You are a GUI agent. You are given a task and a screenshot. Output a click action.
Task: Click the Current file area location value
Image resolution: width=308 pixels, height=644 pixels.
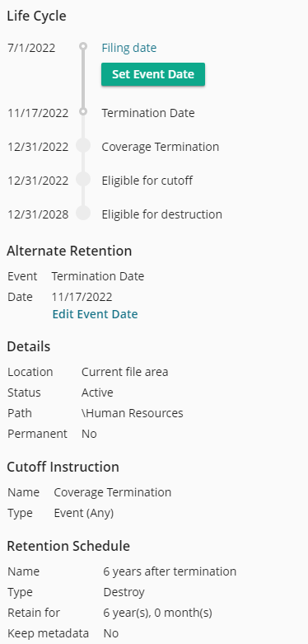tap(124, 372)
